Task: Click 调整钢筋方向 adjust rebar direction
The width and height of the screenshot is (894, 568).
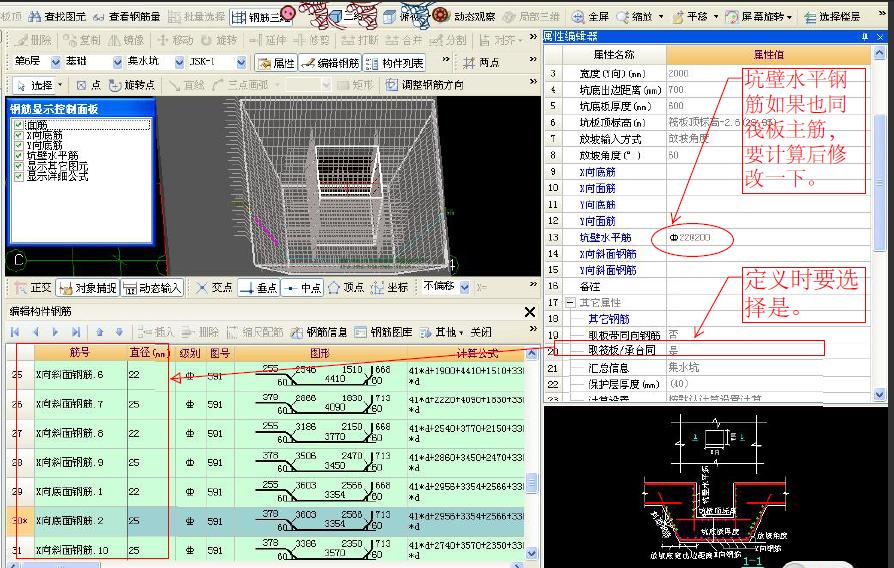Action: [424, 85]
